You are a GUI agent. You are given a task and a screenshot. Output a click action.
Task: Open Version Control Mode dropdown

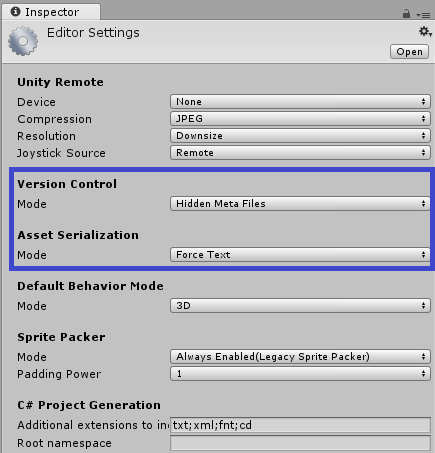(x=300, y=204)
